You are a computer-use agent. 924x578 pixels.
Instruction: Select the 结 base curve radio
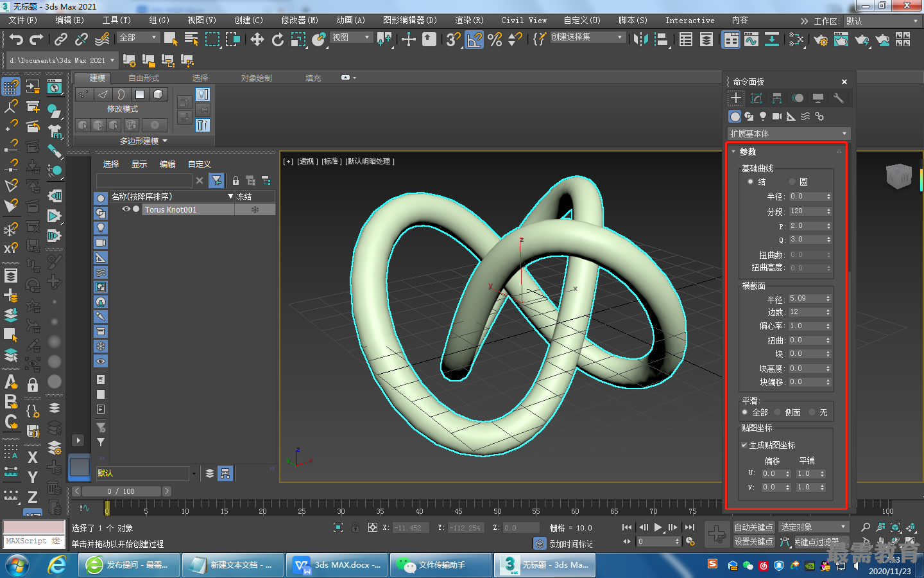751,182
